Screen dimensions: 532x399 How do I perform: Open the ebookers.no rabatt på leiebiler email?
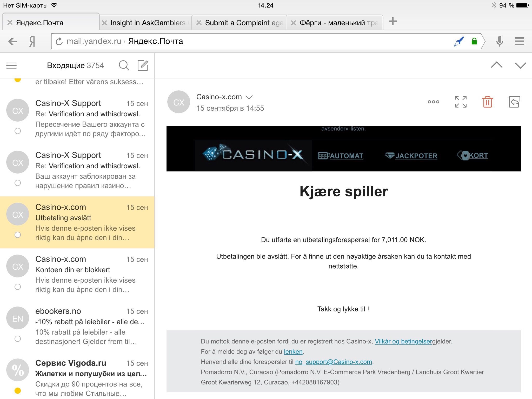(x=77, y=326)
